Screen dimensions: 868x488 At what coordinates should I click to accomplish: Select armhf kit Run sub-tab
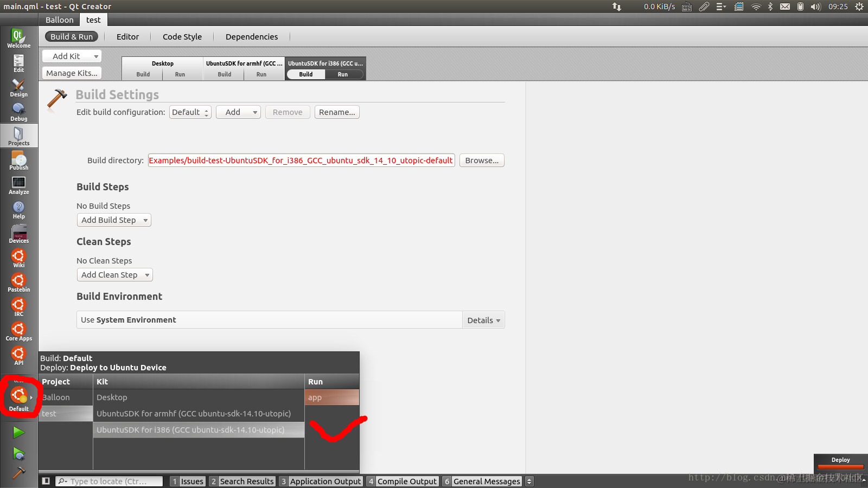pos(261,74)
